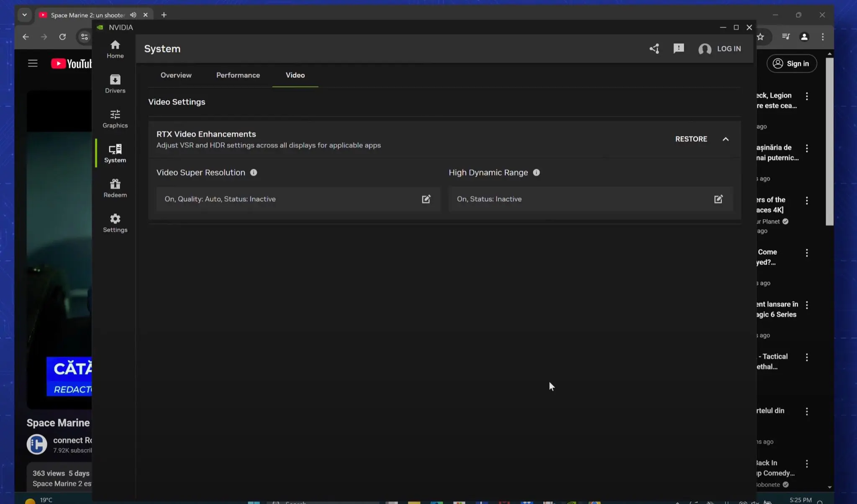Reload the Chrome page
857x504 pixels.
62,37
